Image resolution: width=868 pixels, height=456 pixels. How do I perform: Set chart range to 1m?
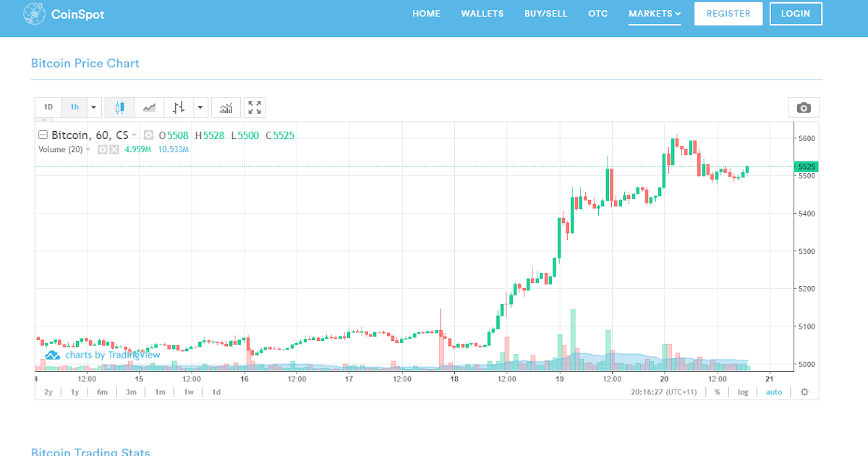tap(160, 392)
